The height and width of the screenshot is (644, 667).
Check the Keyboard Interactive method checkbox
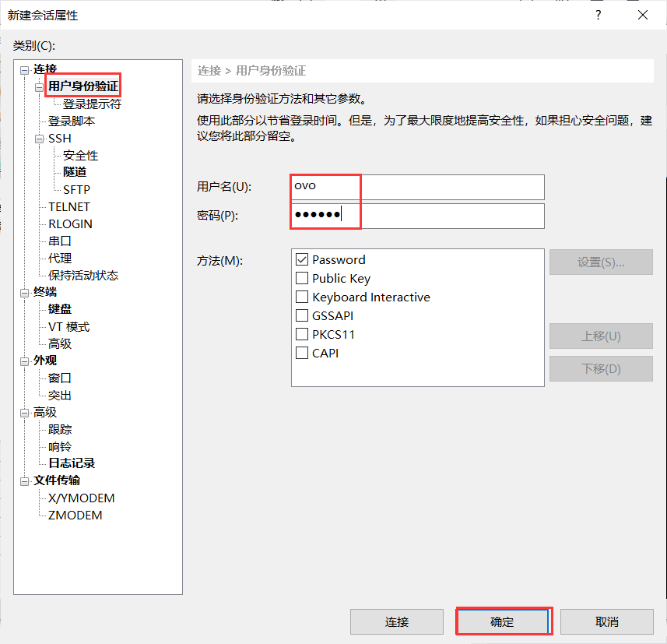[302, 297]
